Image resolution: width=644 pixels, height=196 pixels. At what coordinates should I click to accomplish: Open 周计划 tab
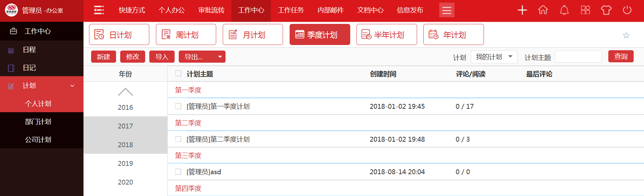pyautogui.click(x=186, y=35)
